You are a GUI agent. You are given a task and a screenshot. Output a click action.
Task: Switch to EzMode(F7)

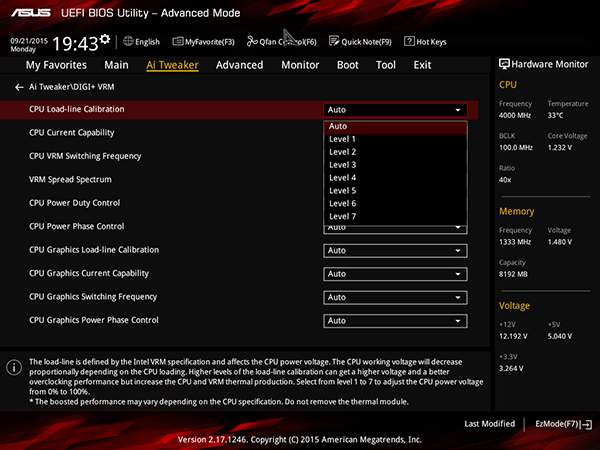click(x=563, y=424)
